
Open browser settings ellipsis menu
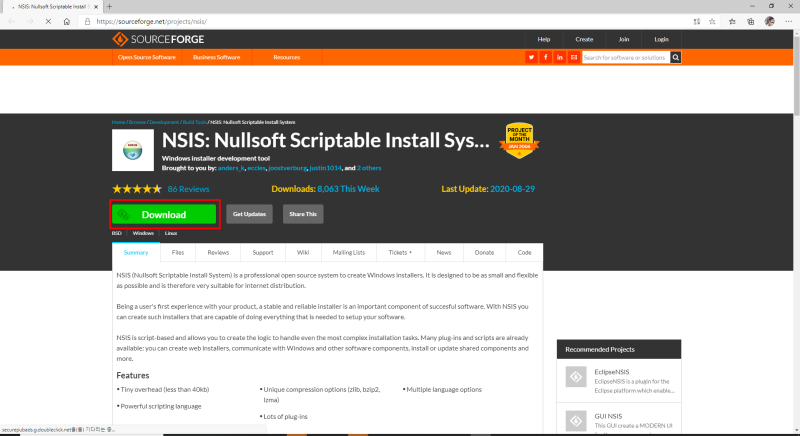click(x=789, y=21)
